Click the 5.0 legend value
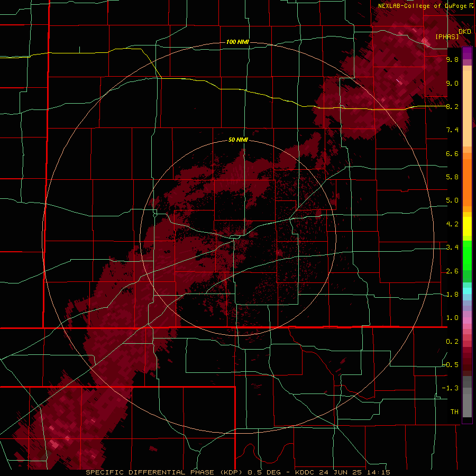This screenshot has height=476, width=476. (452, 200)
